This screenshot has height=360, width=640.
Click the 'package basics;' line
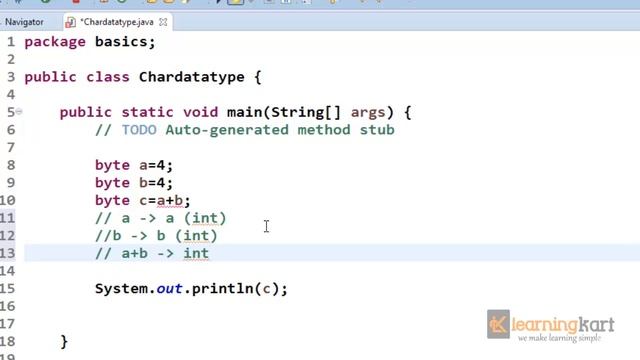pos(90,42)
